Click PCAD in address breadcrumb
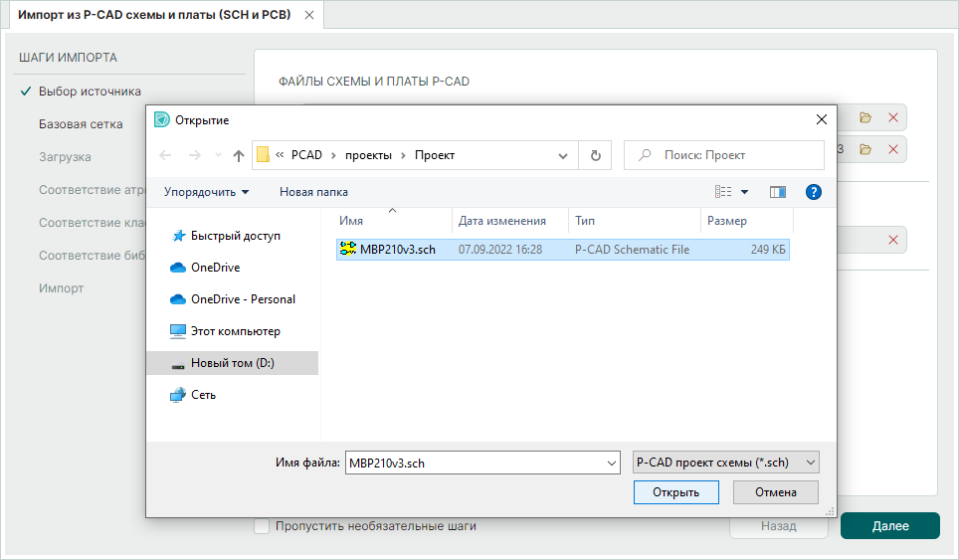959x560 pixels. pos(306,155)
